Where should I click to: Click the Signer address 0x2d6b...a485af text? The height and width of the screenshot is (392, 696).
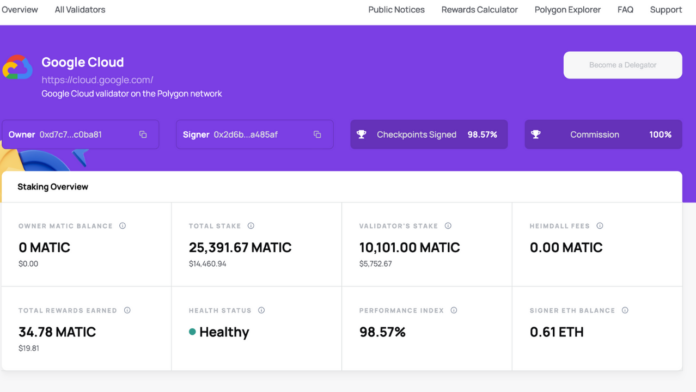pyautogui.click(x=245, y=135)
